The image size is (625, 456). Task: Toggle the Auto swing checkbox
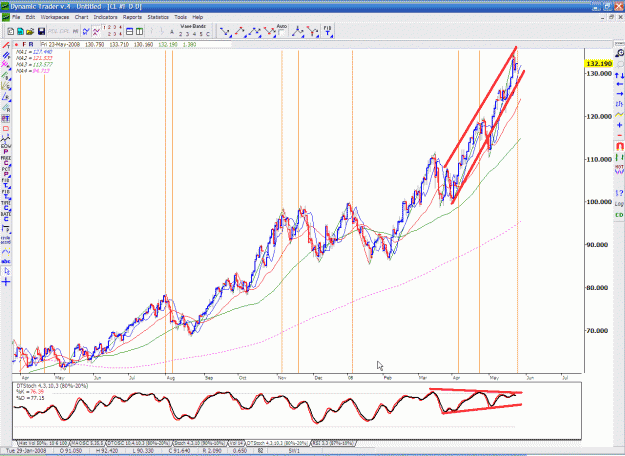[281, 33]
